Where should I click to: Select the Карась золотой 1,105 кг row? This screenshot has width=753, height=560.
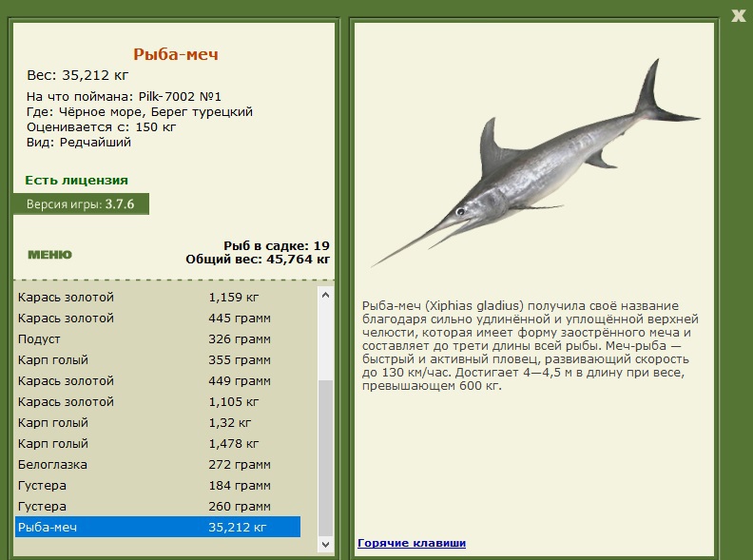[158, 401]
